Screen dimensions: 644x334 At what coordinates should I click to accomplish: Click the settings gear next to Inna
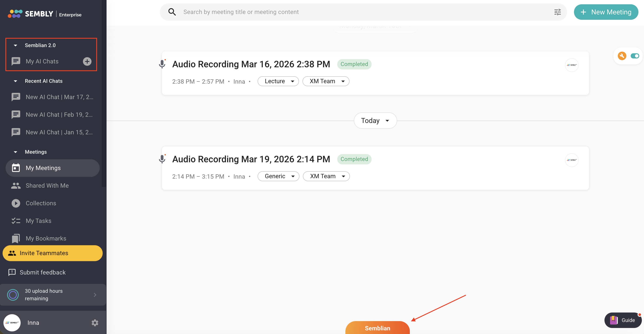click(95, 322)
